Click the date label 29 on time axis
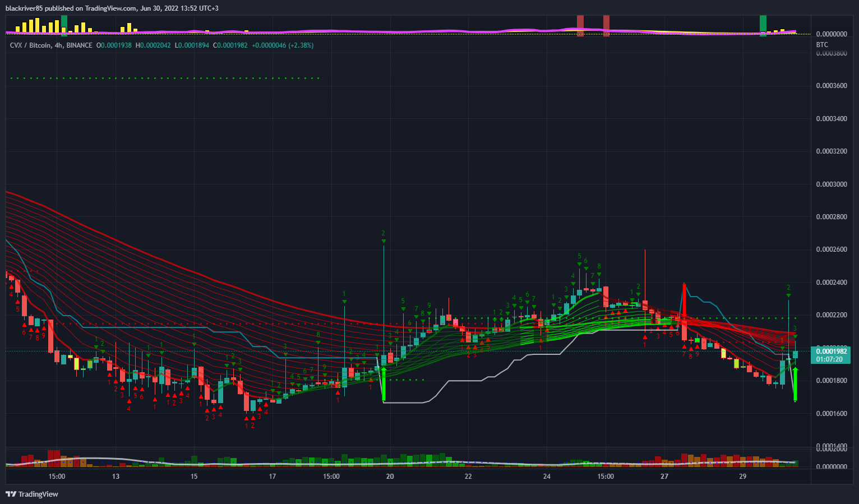This screenshot has height=504, width=859. click(742, 477)
